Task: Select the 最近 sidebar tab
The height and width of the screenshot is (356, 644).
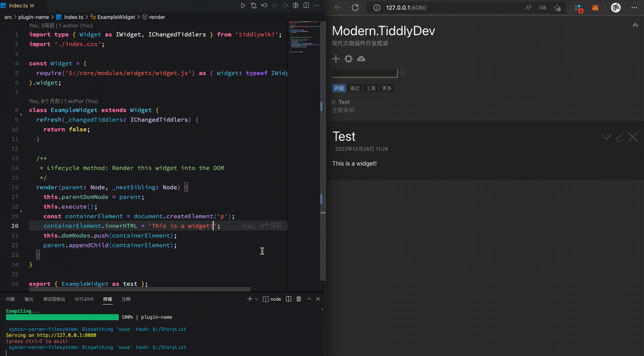Action: (355, 88)
